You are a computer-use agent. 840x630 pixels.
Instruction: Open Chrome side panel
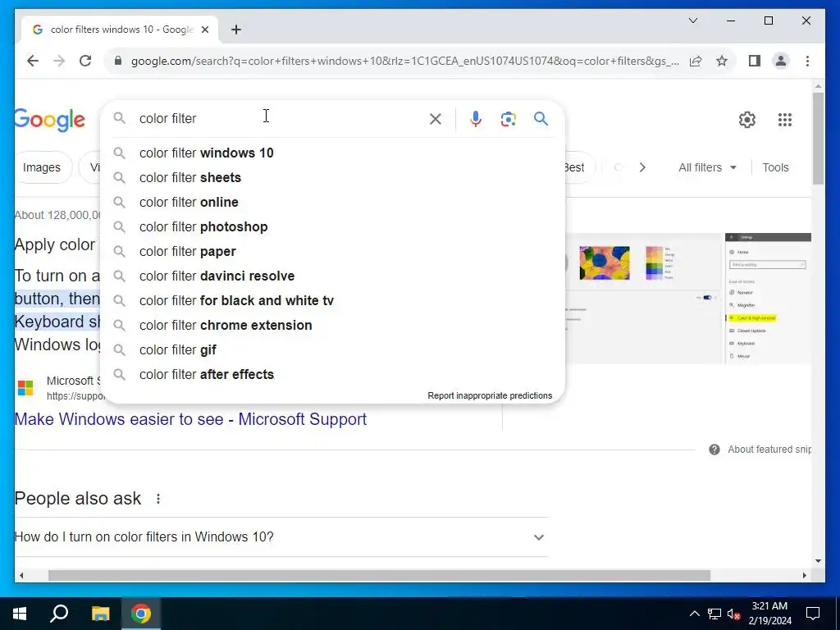pyautogui.click(x=755, y=61)
